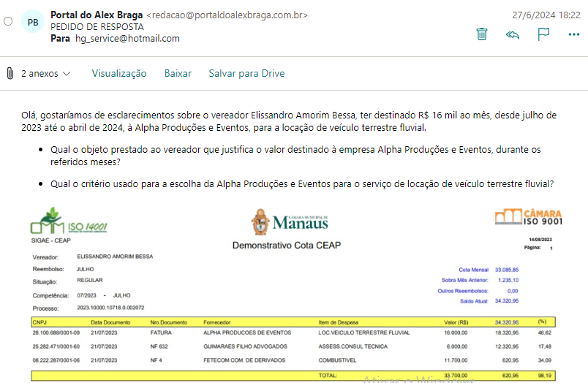The width and height of the screenshot is (588, 383).
Task: Click the total amount 33.700,00
Action: 456,375
